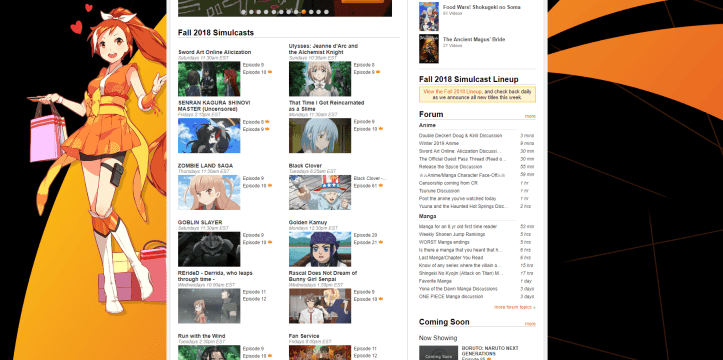
Task: Play Ulysses Episode 8
Action: click(364, 65)
